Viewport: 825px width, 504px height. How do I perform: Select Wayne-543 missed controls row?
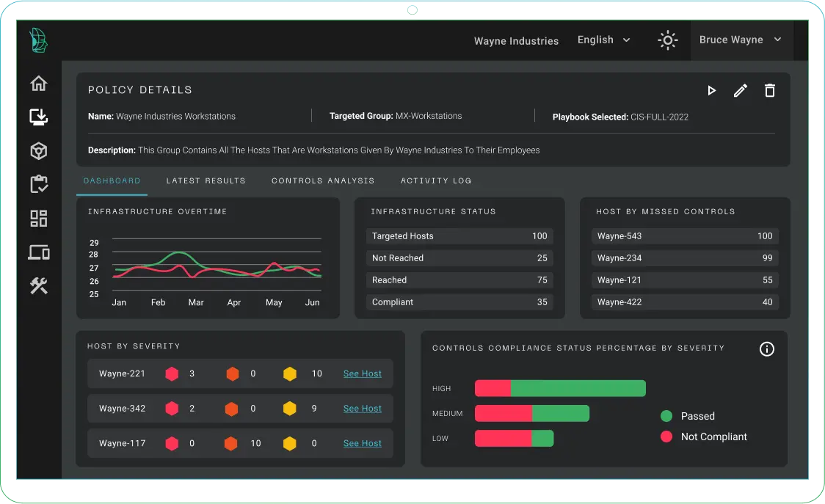click(x=685, y=236)
